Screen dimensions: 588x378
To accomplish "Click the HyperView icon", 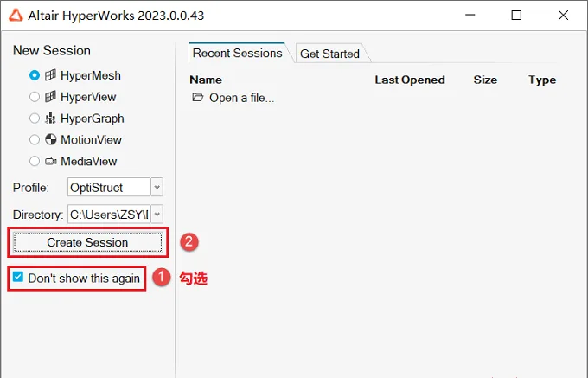I will (x=51, y=96).
